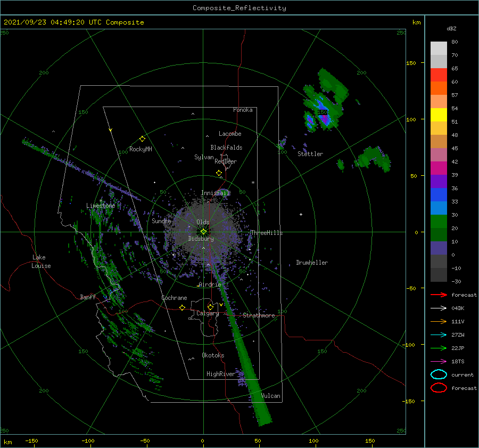Click the magenta 18TS arrow in legend
479x448 pixels.
click(x=439, y=362)
